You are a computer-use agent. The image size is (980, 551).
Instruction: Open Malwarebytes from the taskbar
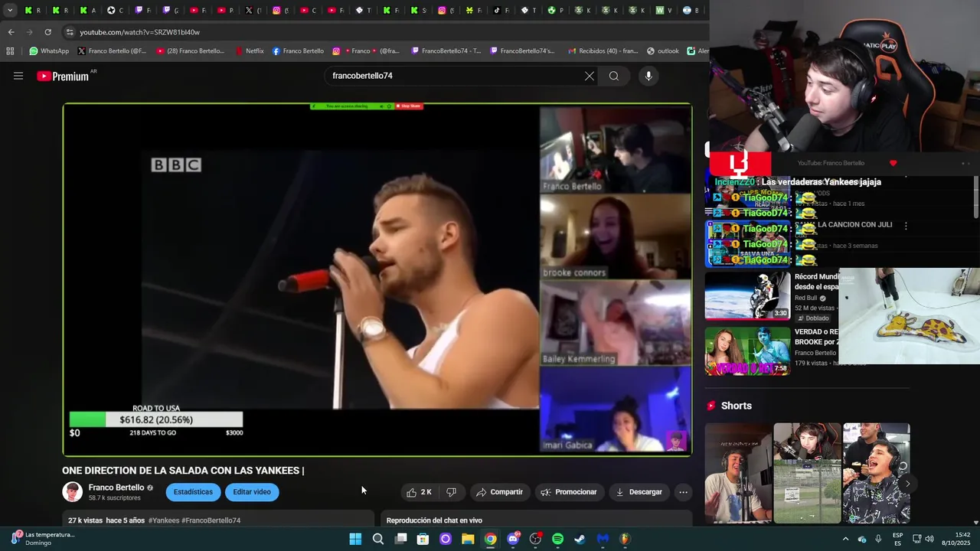click(603, 539)
